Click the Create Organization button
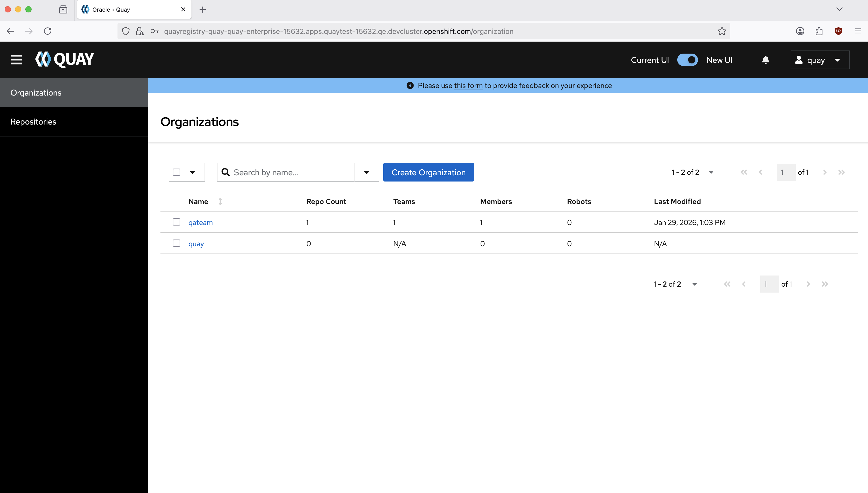868x493 pixels. (x=428, y=172)
